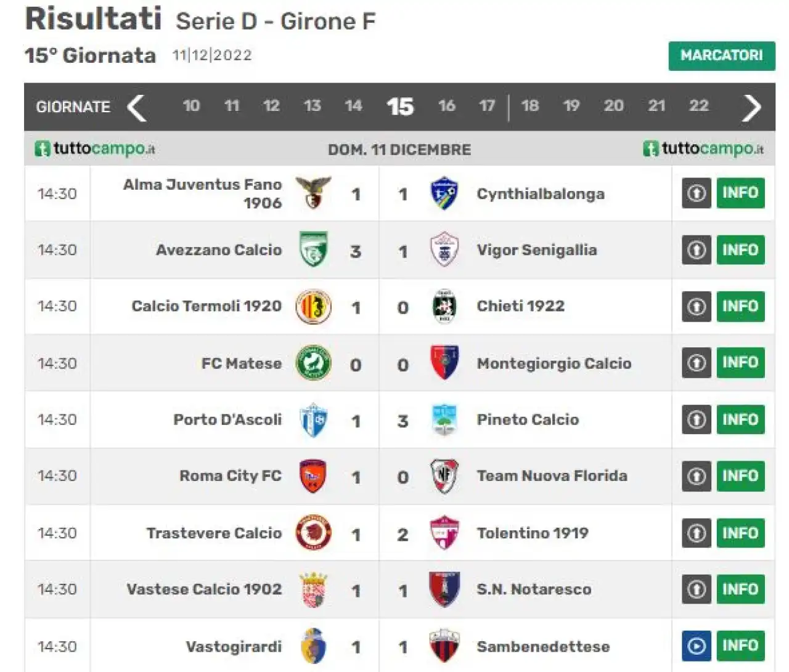Screen dimensions: 789x672
Task: Click gray arrow icon on Porto D'Ascoli row
Action: 697,419
